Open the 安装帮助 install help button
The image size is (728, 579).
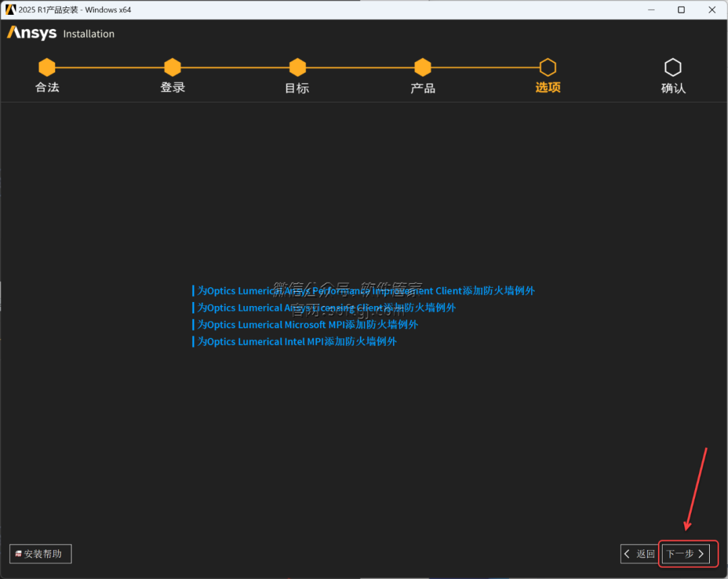pyautogui.click(x=40, y=554)
